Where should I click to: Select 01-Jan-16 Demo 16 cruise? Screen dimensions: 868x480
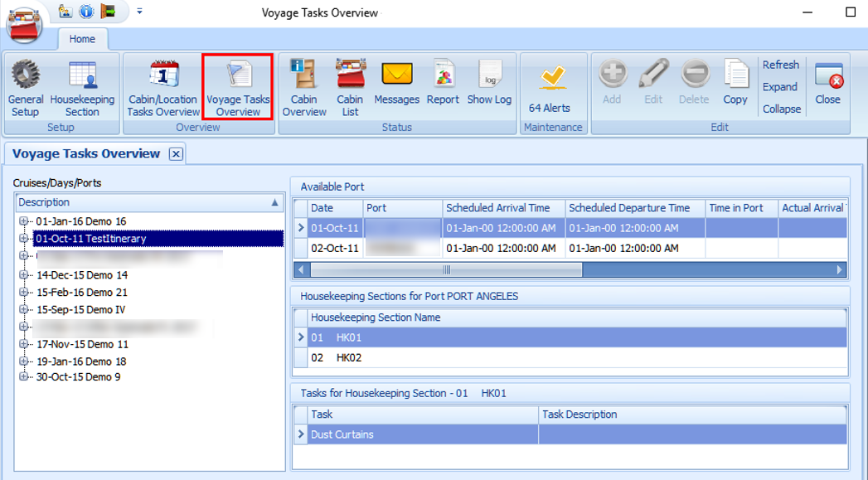(80, 221)
